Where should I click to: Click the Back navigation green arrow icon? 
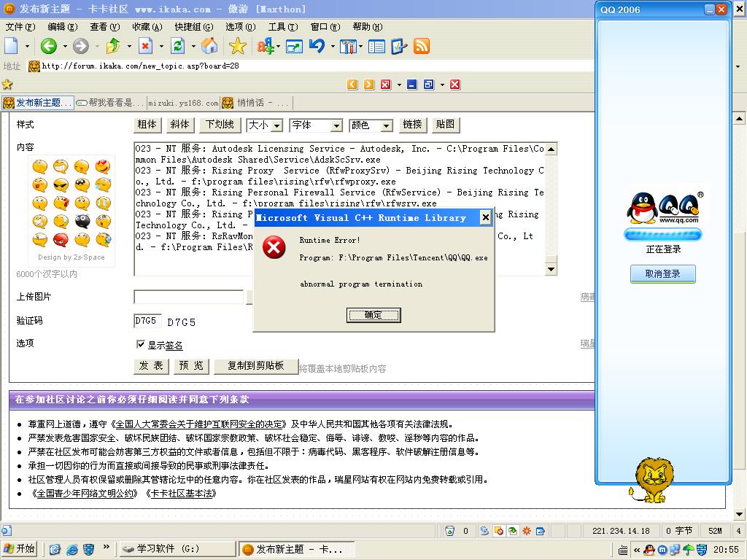[x=49, y=46]
